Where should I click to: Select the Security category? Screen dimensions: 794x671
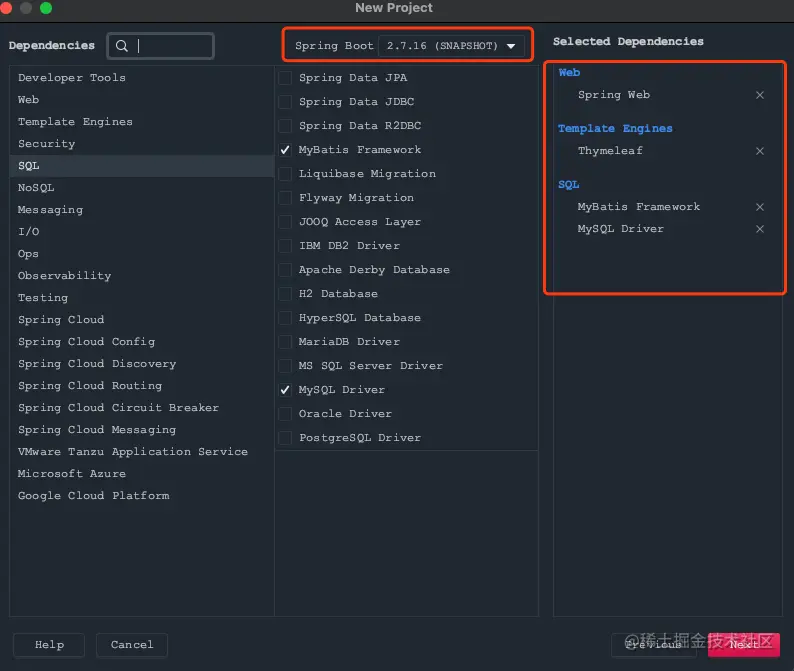[x=142, y=144]
